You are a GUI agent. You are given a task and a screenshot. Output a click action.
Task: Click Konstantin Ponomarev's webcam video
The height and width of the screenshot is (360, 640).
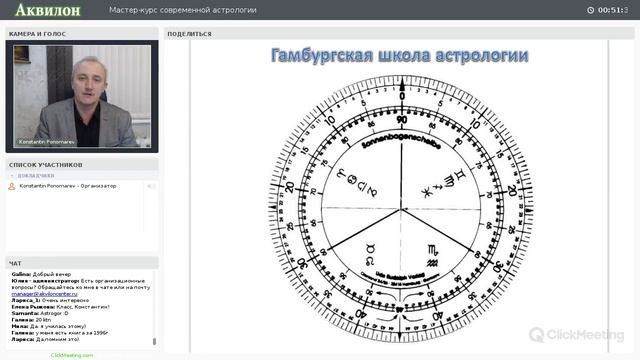tap(82, 96)
